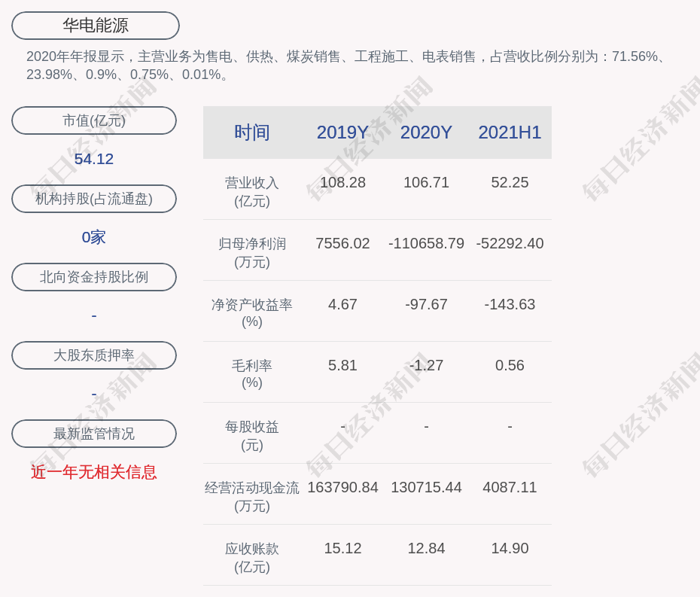Select the 2021H1 column header
Screen dimensions: 700x597
pyautogui.click(x=510, y=132)
